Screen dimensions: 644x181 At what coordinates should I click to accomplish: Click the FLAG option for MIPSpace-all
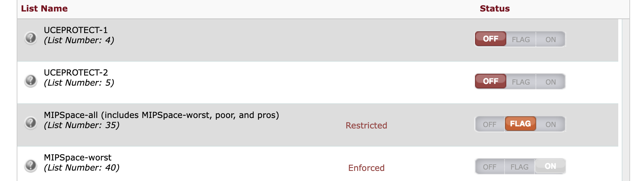pos(520,124)
